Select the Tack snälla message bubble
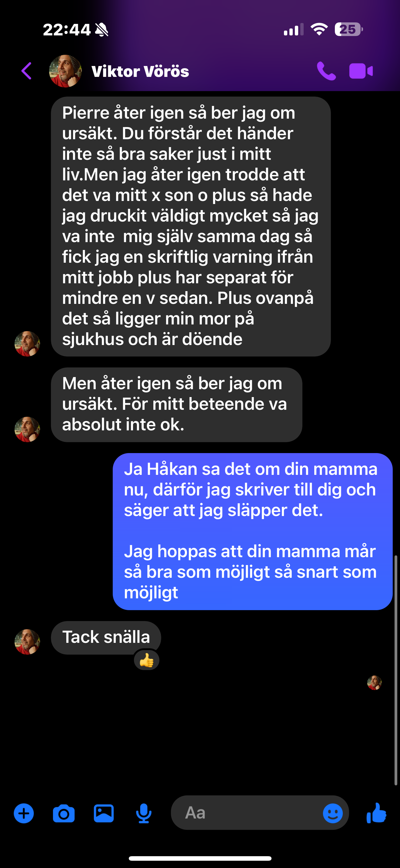 coord(106,637)
